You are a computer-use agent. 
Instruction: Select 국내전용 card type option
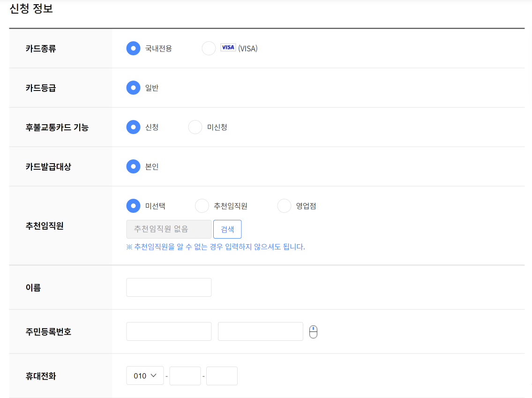tap(133, 48)
